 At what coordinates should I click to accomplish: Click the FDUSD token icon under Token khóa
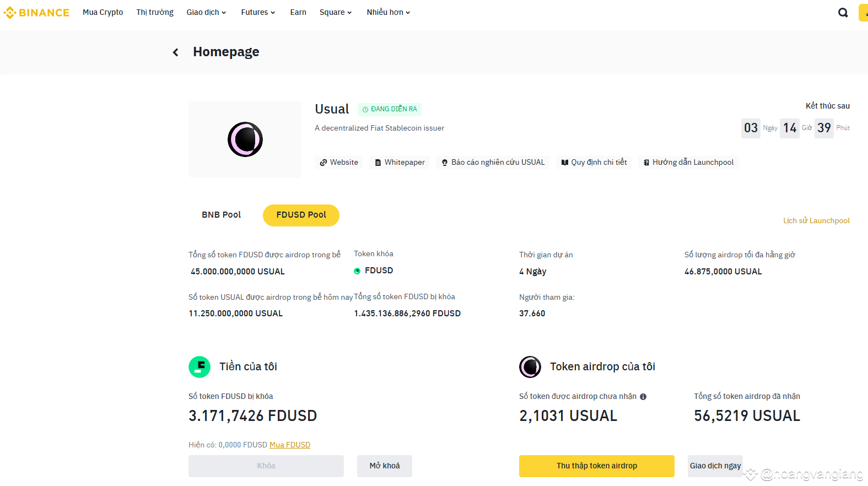[358, 271]
